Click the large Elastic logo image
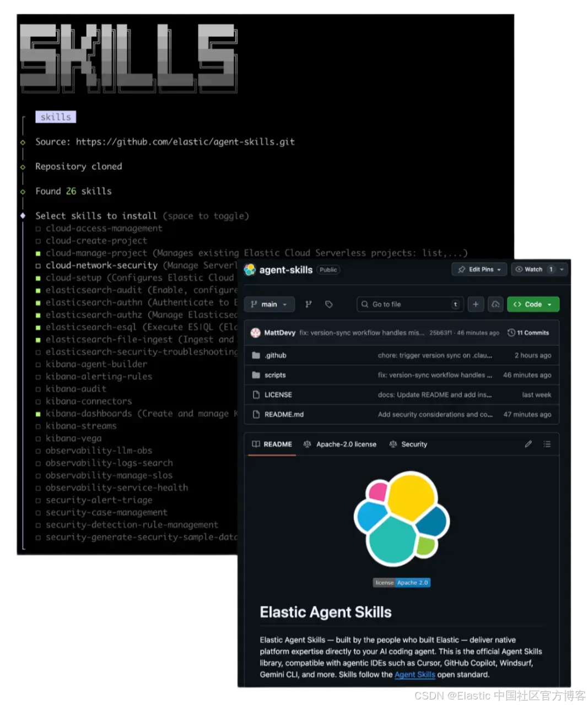588x705 pixels. tap(402, 519)
